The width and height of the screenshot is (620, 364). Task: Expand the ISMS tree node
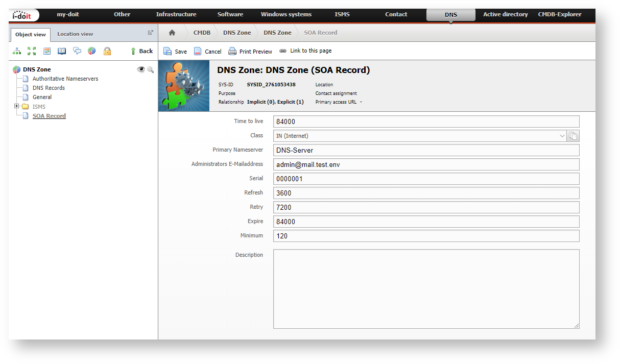(16, 106)
